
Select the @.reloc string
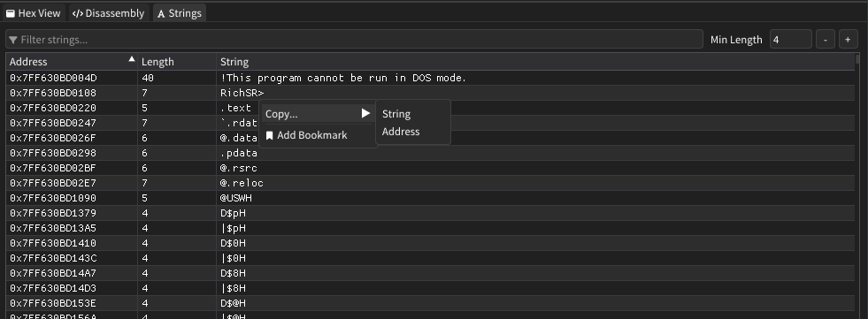[242, 183]
